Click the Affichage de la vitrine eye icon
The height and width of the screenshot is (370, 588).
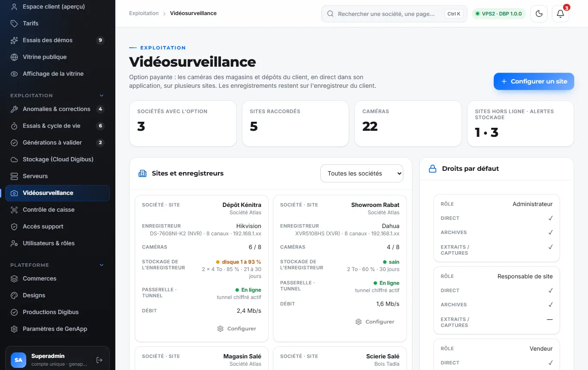pos(14,74)
